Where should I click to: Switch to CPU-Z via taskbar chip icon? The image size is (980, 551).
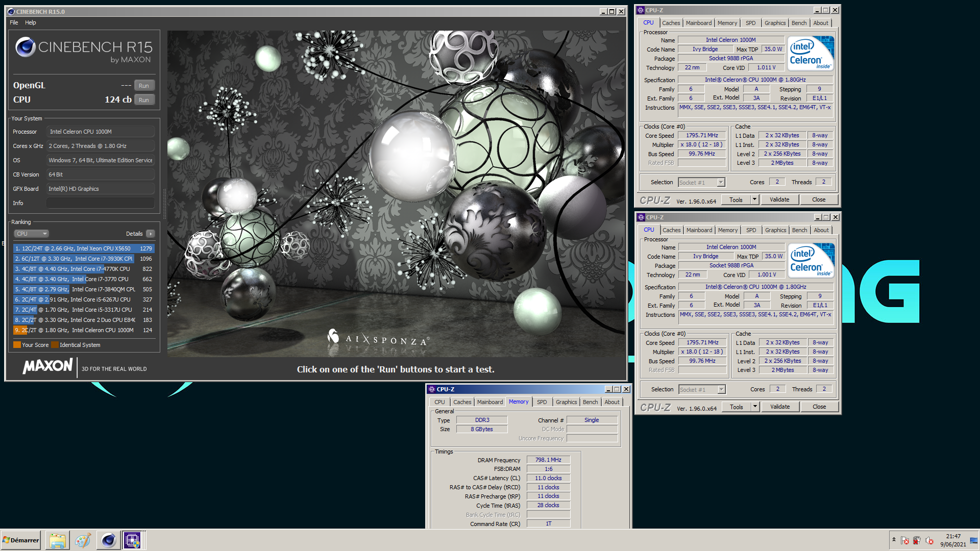coord(132,540)
